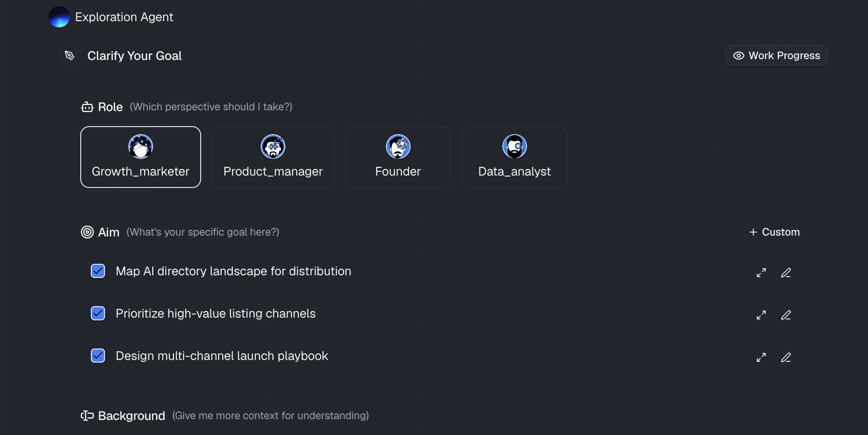Expand the Map AI directory landscape aim
Viewport: 868px width, 435px height.
pyautogui.click(x=761, y=273)
